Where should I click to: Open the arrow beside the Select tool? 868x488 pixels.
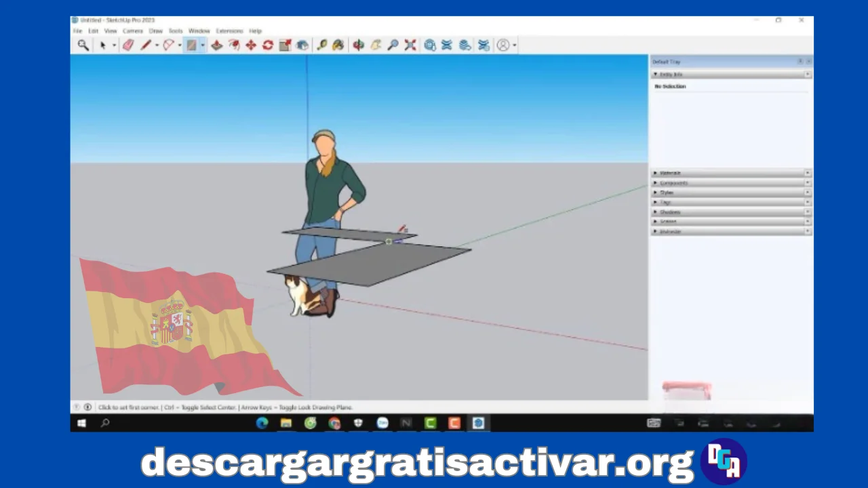114,45
